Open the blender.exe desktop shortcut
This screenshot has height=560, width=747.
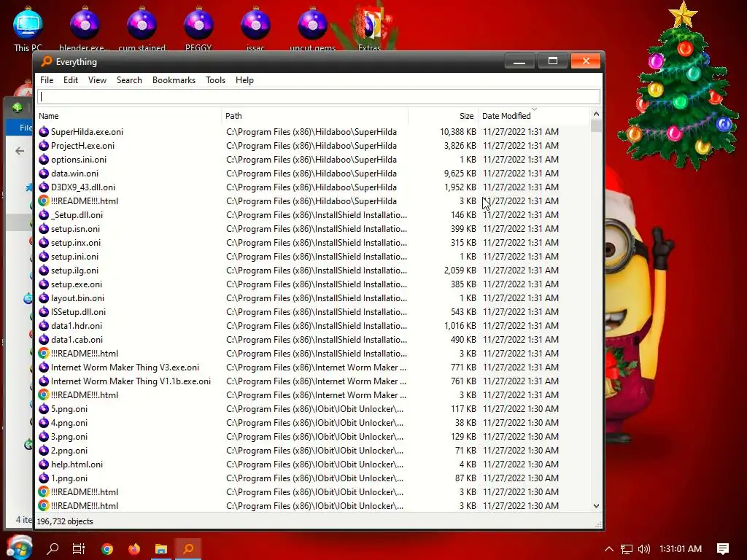[85, 29]
